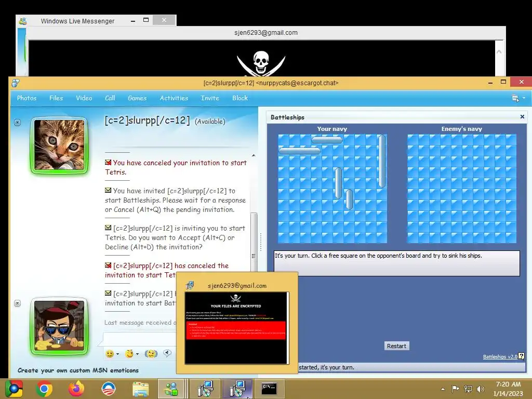Click the scroll-up arrow in the ransom note window
The image size is (532, 399).
pos(499,52)
